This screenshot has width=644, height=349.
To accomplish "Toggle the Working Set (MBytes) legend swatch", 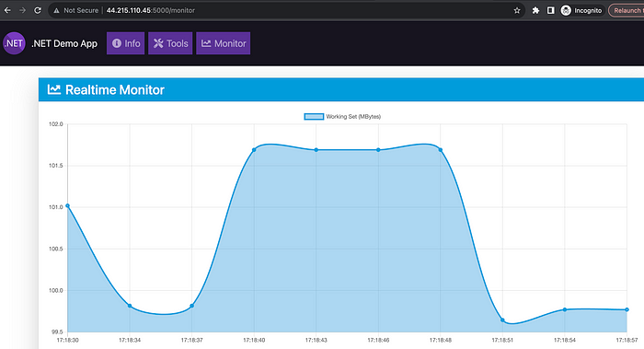I will tap(314, 117).
